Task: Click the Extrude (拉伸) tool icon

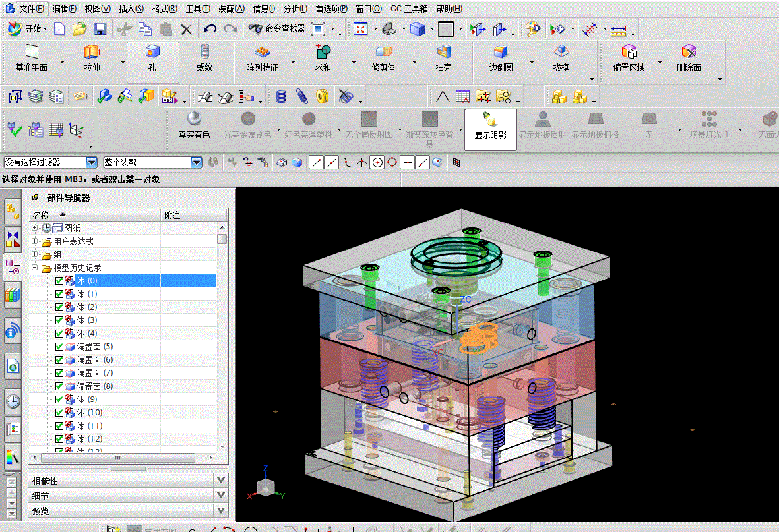Action: point(92,53)
